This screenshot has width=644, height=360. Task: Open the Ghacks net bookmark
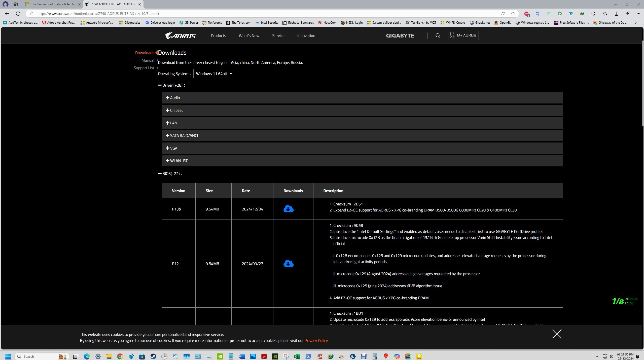coord(480,23)
